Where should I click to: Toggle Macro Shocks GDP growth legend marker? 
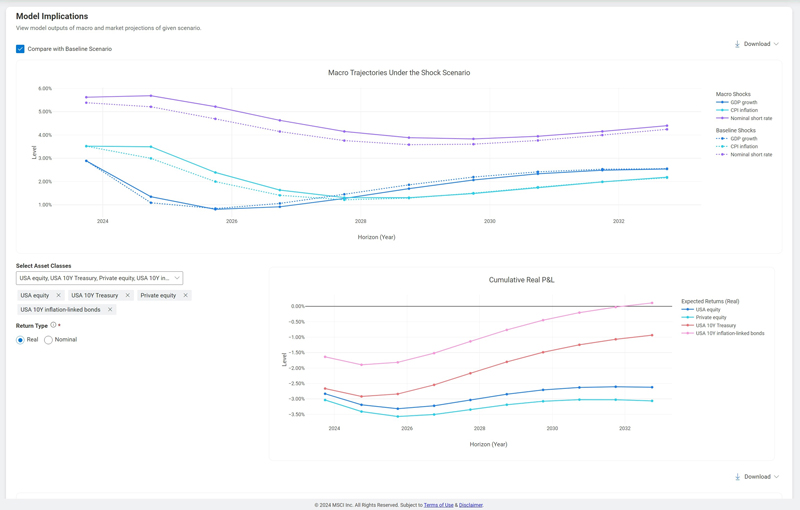coord(722,102)
